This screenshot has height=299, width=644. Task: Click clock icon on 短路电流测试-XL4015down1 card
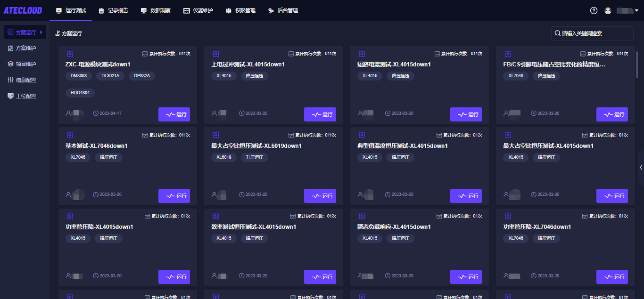tap(388, 113)
